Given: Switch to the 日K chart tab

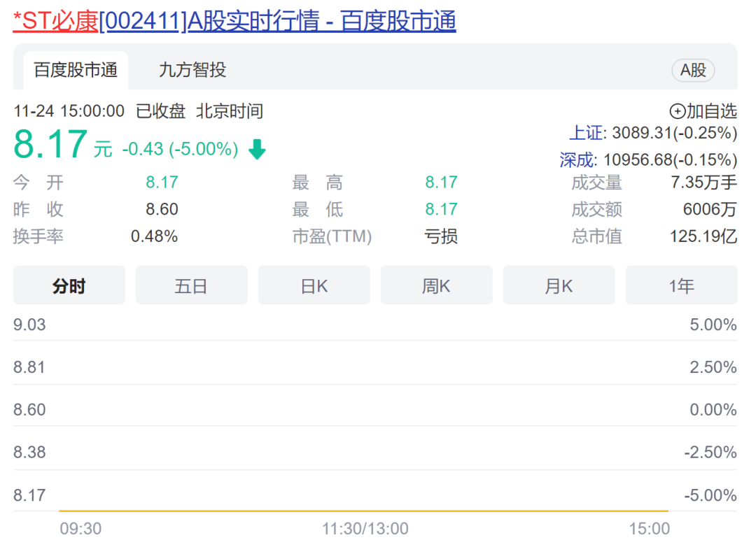Looking at the screenshot, I should coord(314,285).
